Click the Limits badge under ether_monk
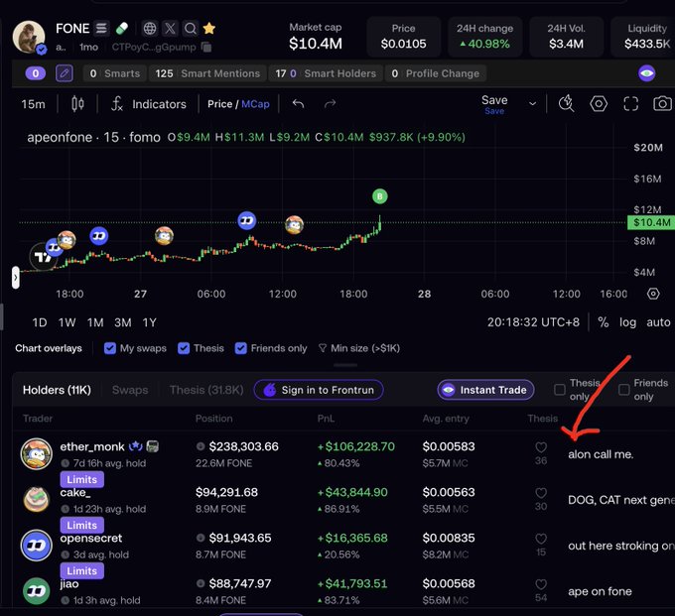The image size is (675, 616). pos(81,480)
